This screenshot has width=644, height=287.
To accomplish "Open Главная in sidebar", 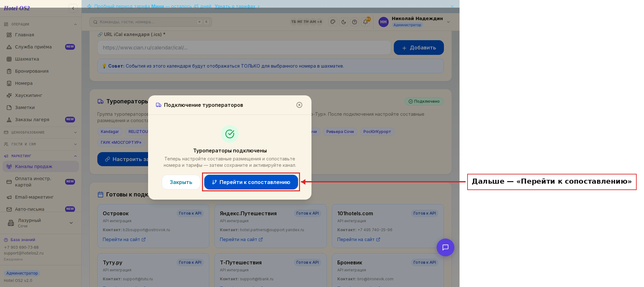I will [x=41, y=35].
